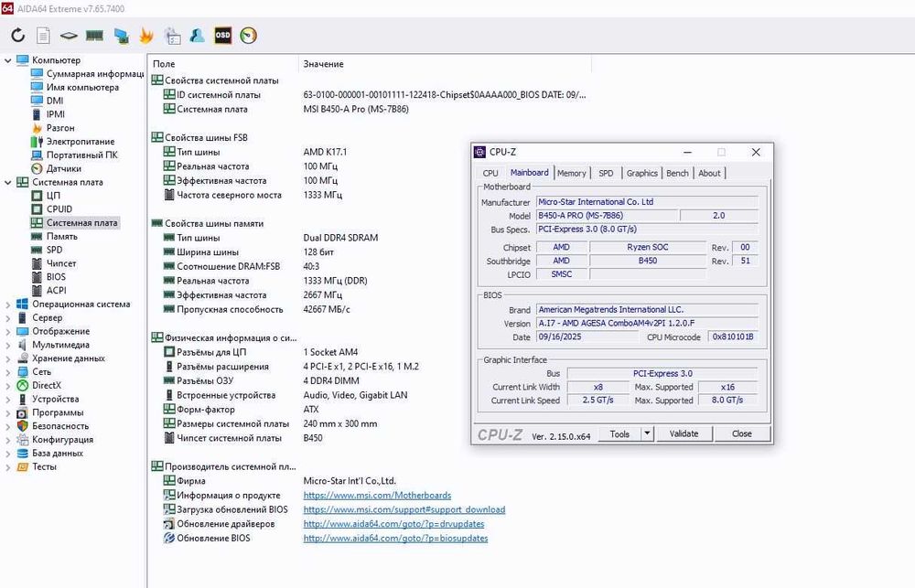Click the Close button in CPU-Z
The width and height of the screenshot is (915, 588).
(x=742, y=433)
